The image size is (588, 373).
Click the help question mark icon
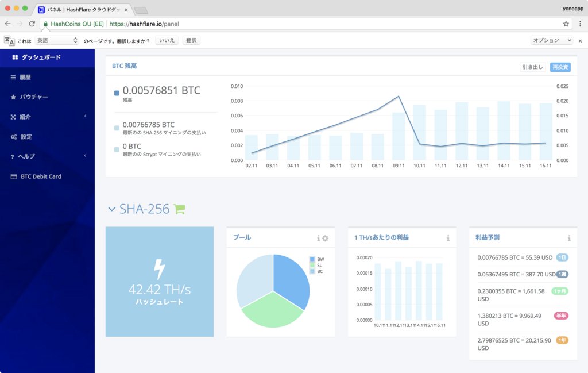[13, 156]
